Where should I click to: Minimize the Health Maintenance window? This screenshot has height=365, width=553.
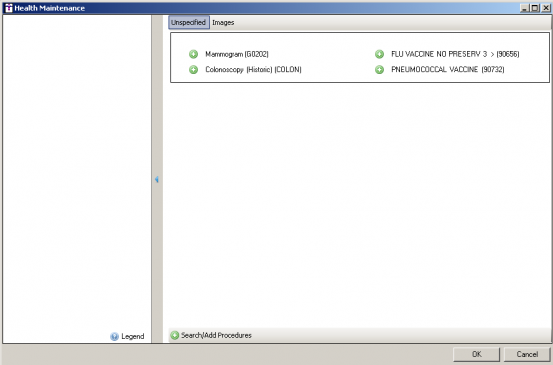[525, 8]
